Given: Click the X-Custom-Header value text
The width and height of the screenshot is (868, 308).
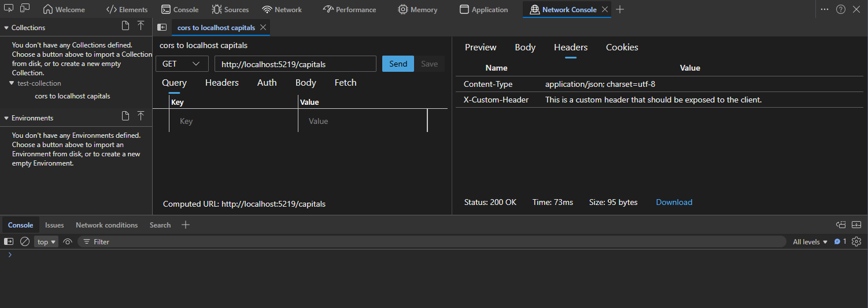Looking at the screenshot, I should (x=653, y=100).
